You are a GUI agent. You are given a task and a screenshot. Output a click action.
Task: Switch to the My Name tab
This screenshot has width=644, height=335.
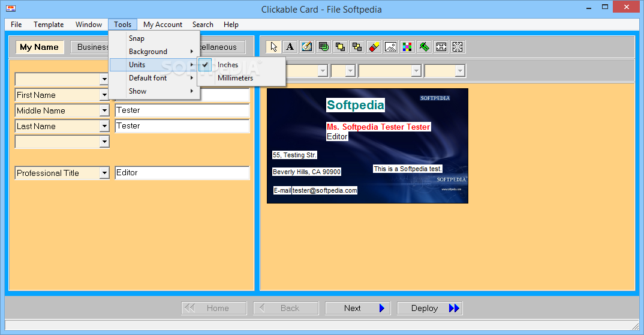(40, 47)
